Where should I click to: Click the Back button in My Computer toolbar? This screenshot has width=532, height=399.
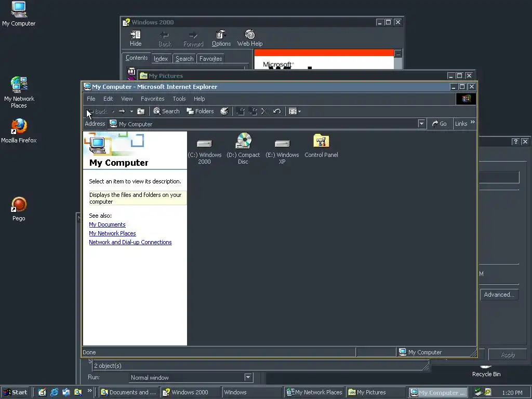tap(97, 111)
